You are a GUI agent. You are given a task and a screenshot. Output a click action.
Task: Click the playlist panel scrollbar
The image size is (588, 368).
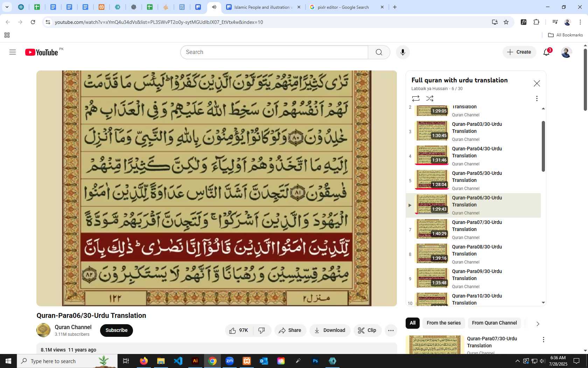543,146
